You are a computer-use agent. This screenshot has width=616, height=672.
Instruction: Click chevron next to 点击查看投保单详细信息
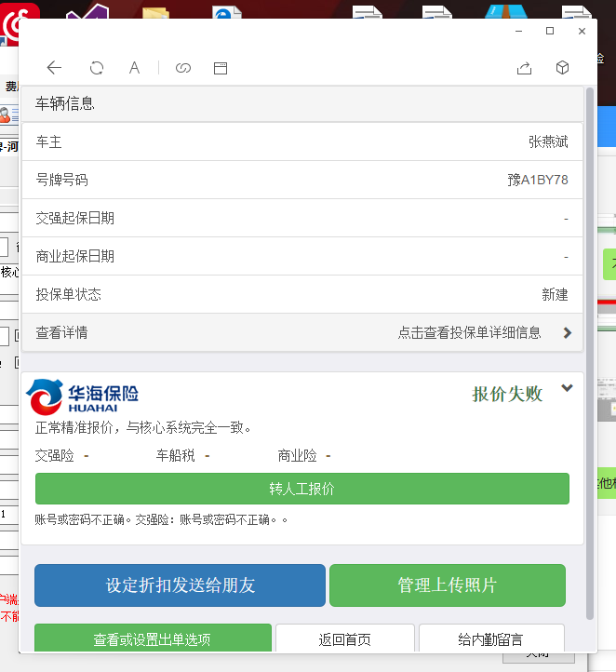[x=568, y=333]
